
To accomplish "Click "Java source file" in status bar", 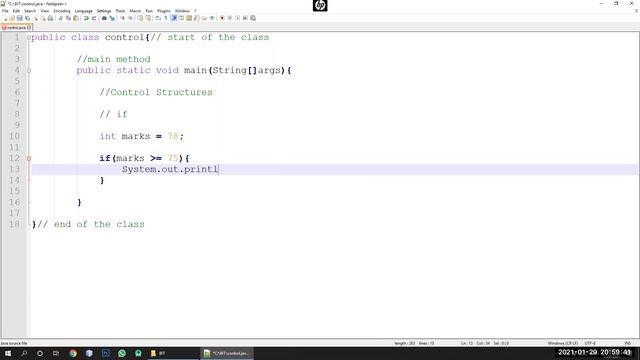I will (x=14, y=343).
